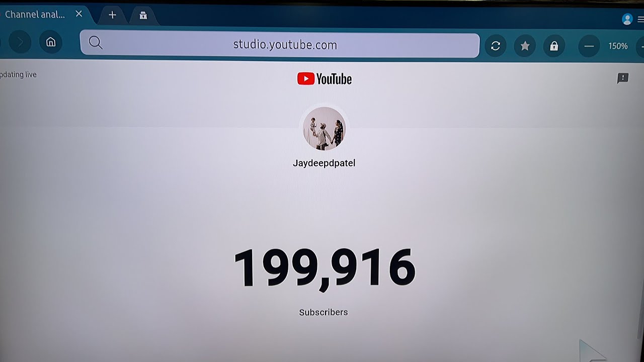644x362 pixels.
Task: Open a new tab with plus button
Action: coord(112,15)
